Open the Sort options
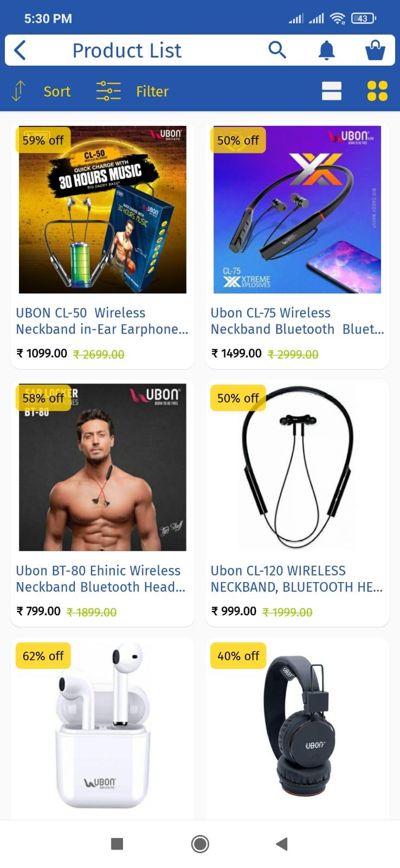Image resolution: width=400 pixels, height=868 pixels. (x=57, y=91)
